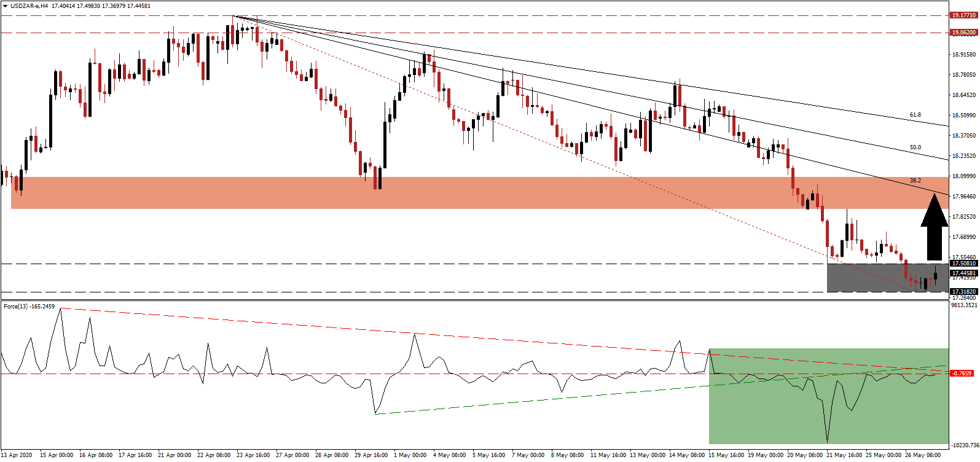Screen dimensions: 980x462
Task: Select the current price tag 17.44581
Action: 963,273
